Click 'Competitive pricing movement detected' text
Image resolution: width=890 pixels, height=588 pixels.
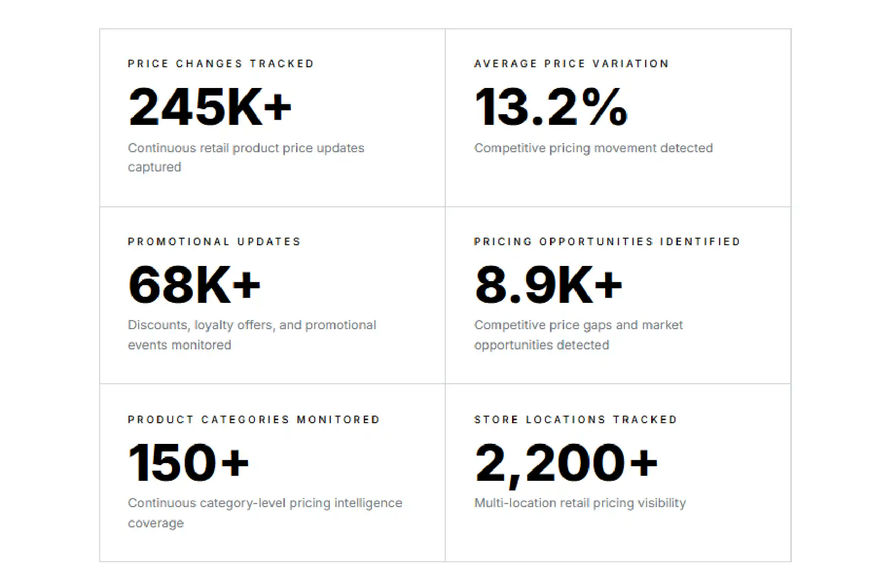pos(594,148)
